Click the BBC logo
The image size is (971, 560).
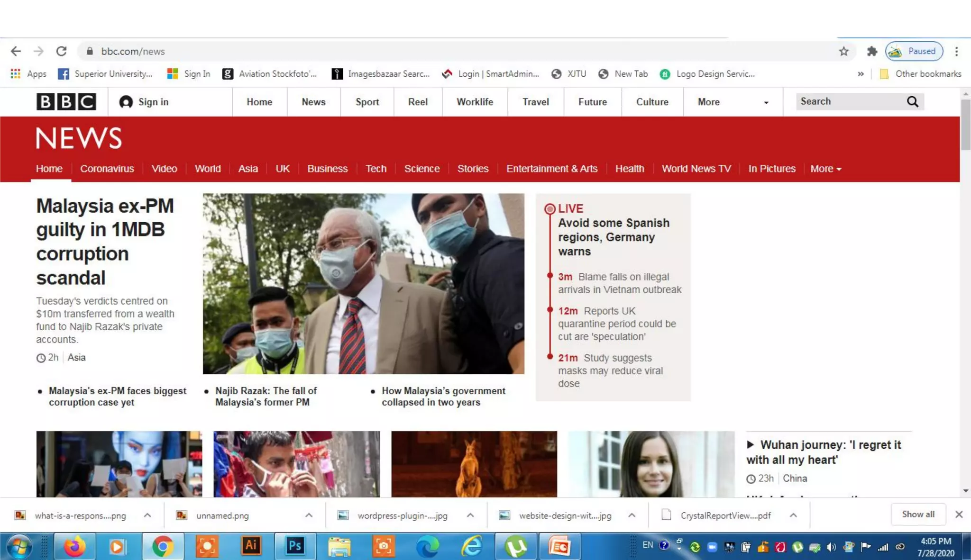[x=66, y=102]
